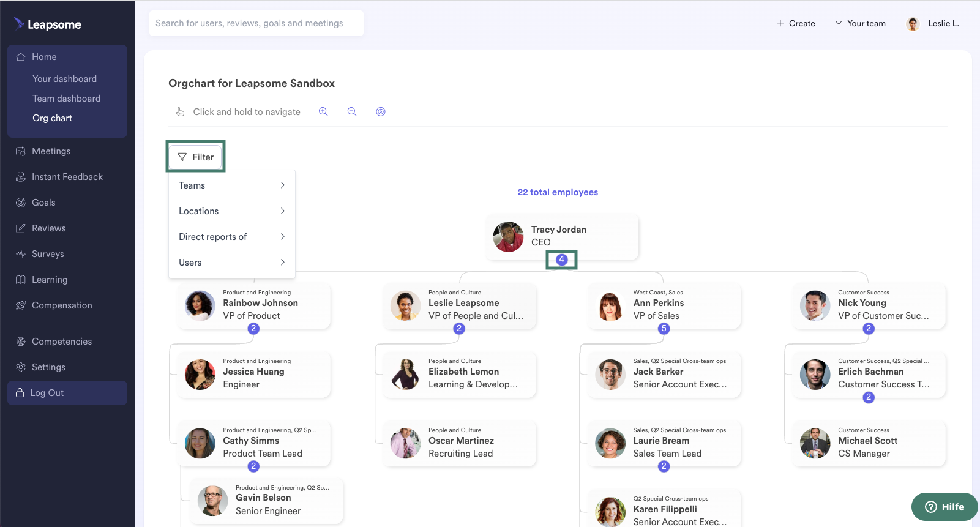
Task: Click the Leslie L. profile name
Action: [x=943, y=23]
